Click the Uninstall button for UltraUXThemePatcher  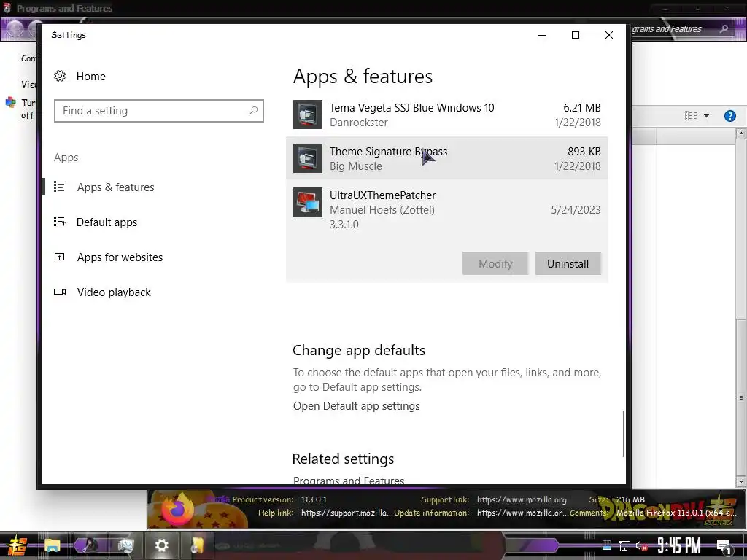[568, 263]
